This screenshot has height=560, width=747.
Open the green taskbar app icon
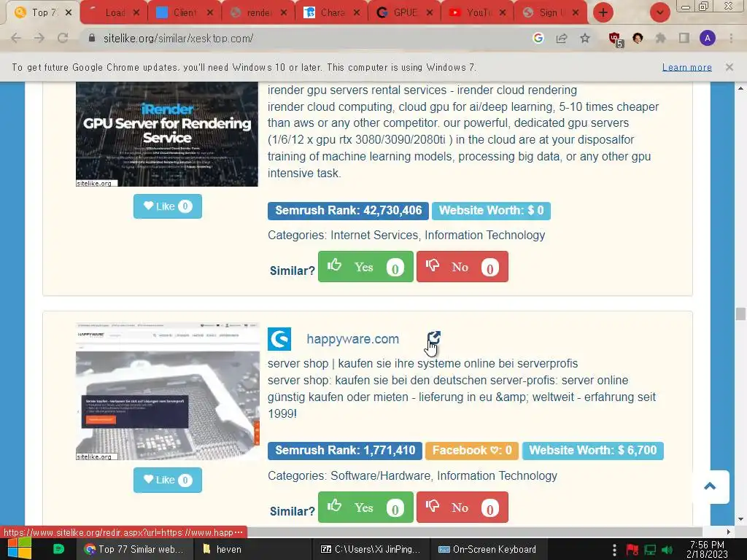point(58,548)
